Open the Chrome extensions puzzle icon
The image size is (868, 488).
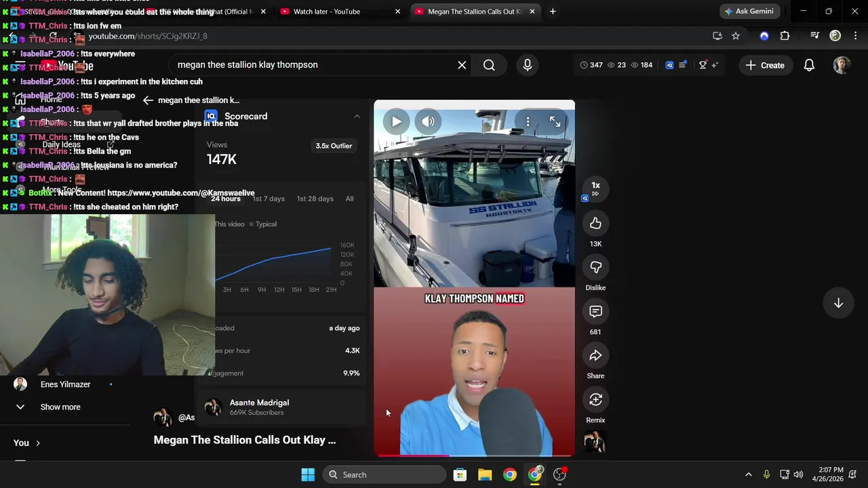785,36
